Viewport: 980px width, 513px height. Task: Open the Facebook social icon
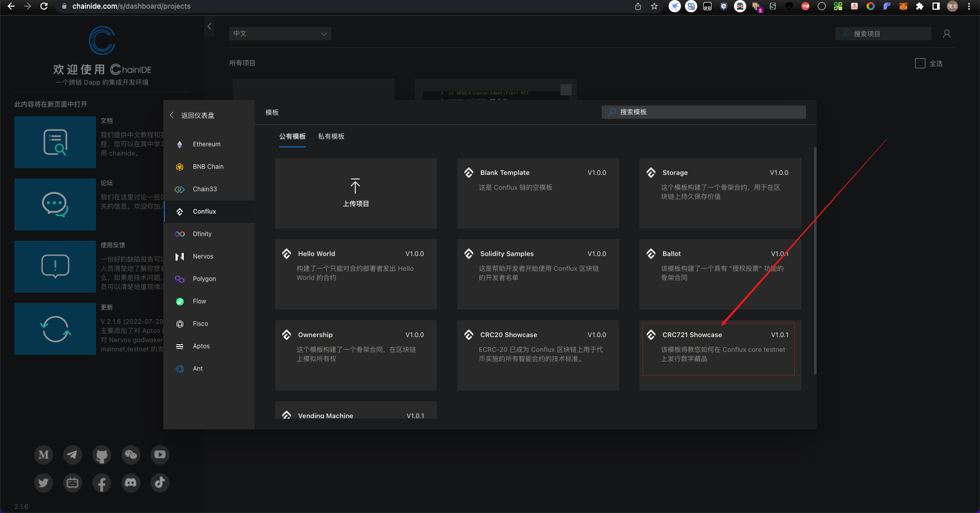point(102,482)
